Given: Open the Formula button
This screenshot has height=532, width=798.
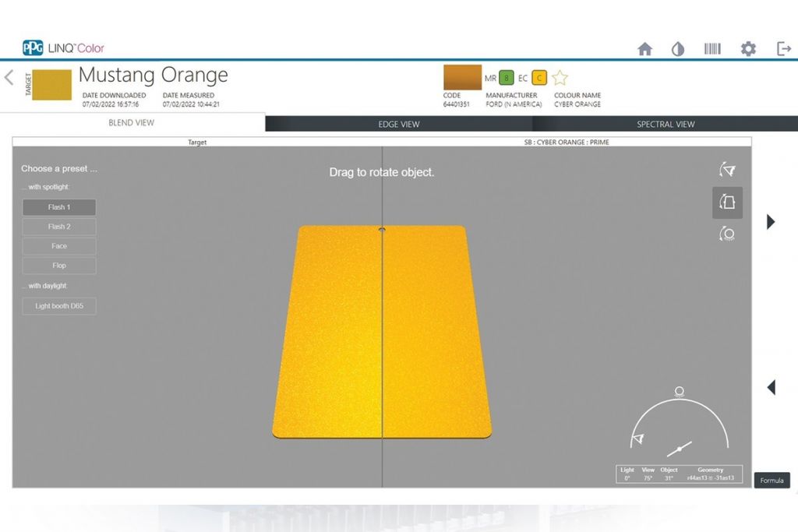Looking at the screenshot, I should pyautogui.click(x=772, y=480).
